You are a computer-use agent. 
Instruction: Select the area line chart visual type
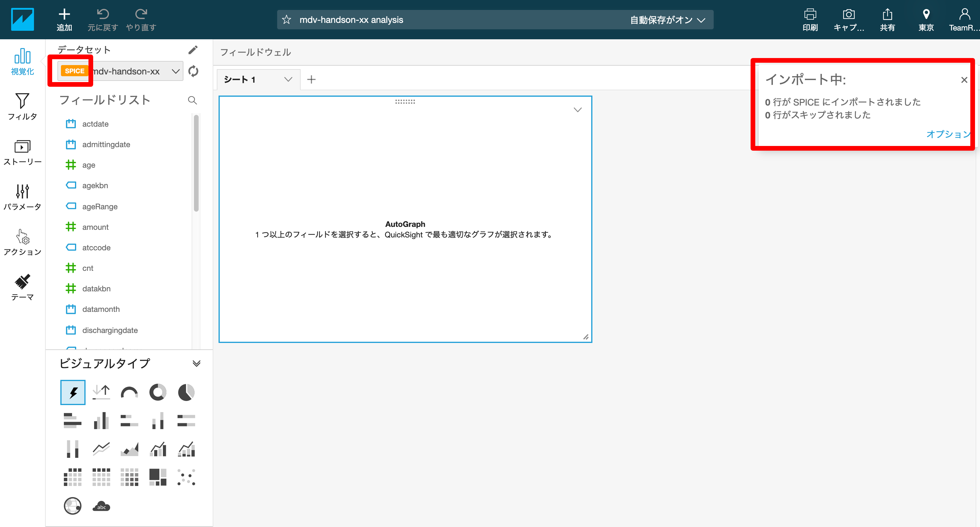click(x=129, y=449)
